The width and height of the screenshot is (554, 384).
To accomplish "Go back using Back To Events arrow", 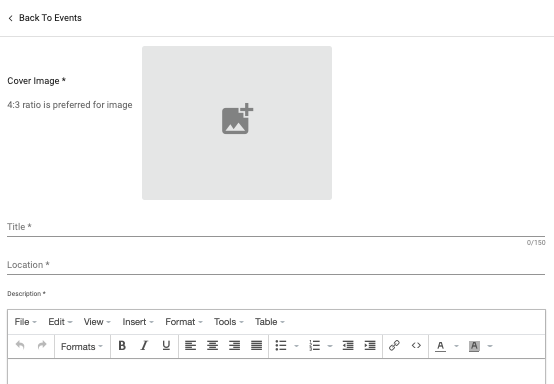I will [x=11, y=18].
